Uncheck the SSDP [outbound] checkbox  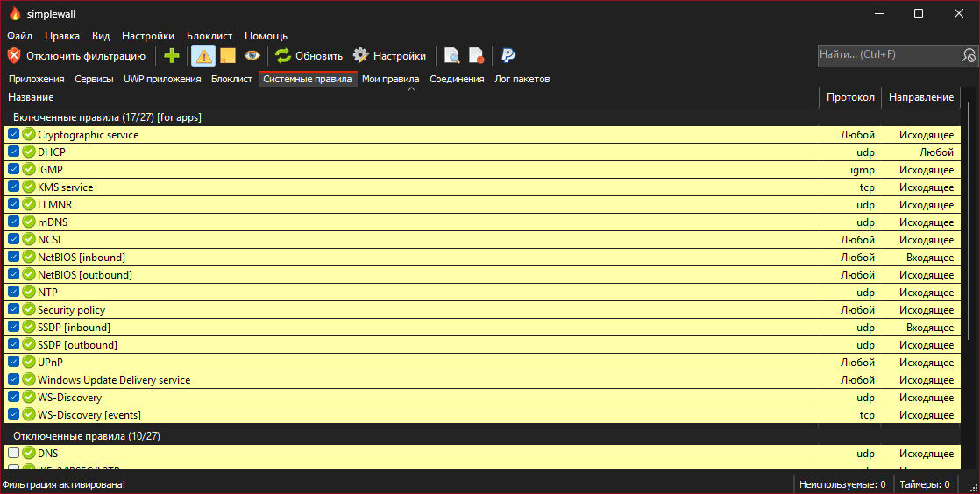(x=13, y=344)
